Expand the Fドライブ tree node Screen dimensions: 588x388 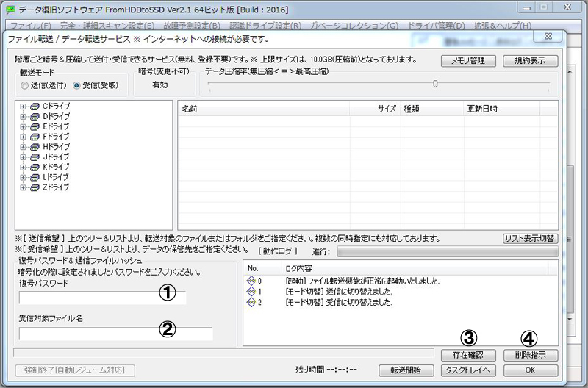pos(24,137)
